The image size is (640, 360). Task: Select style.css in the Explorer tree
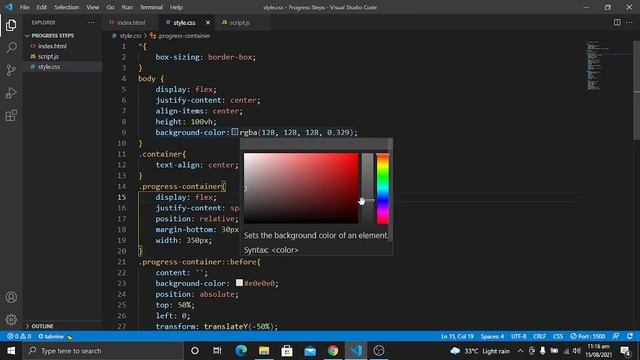49,67
